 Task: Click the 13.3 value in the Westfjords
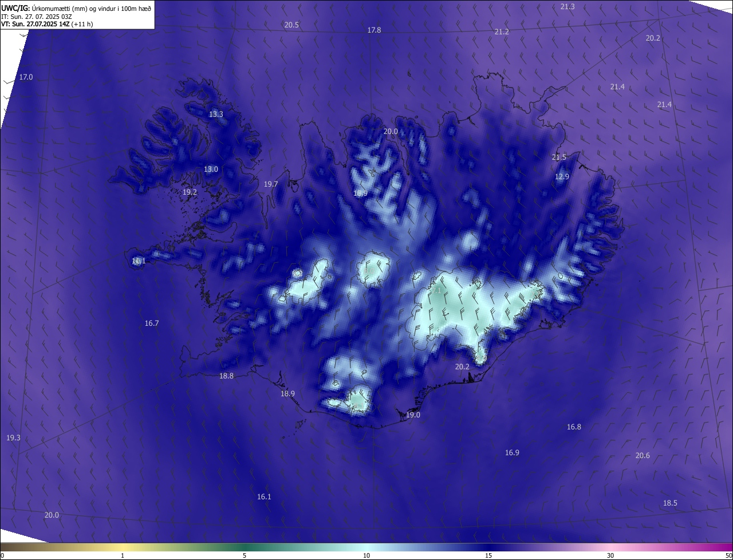click(x=216, y=114)
